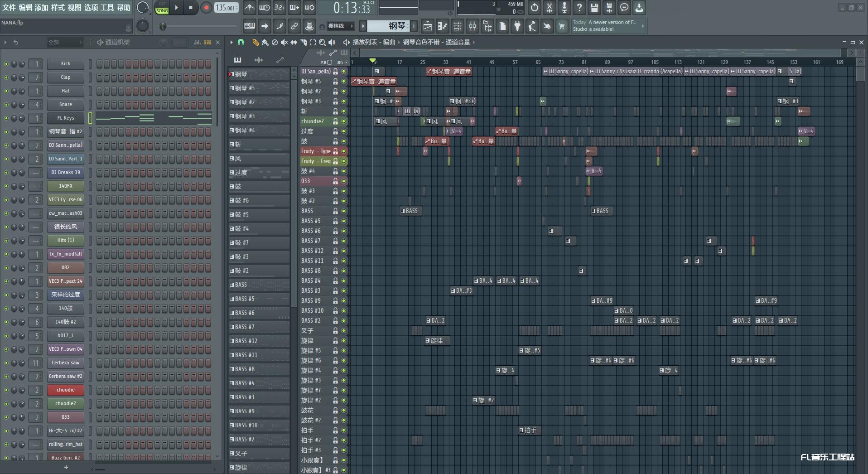Open the 全部 channel filter dropdown

tap(66, 42)
